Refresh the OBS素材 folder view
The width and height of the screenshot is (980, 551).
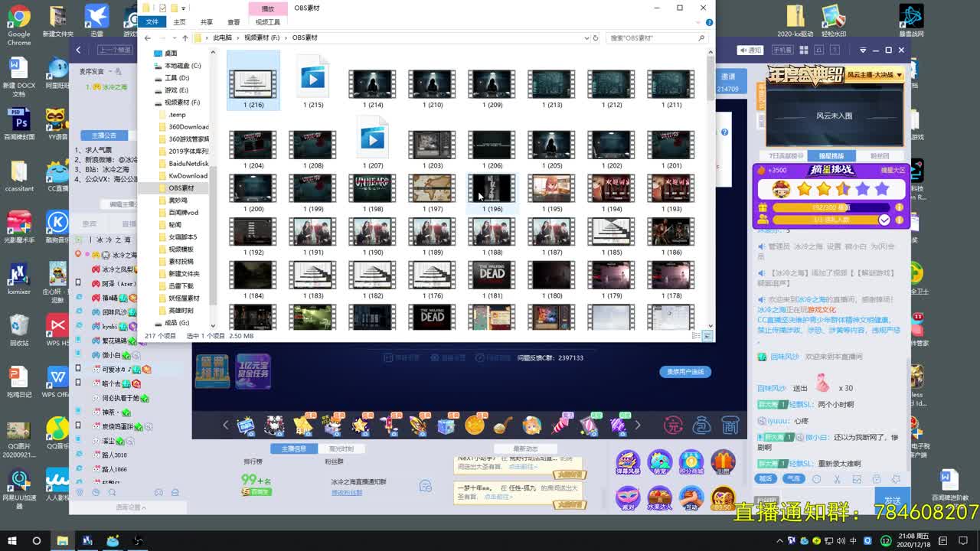(595, 37)
